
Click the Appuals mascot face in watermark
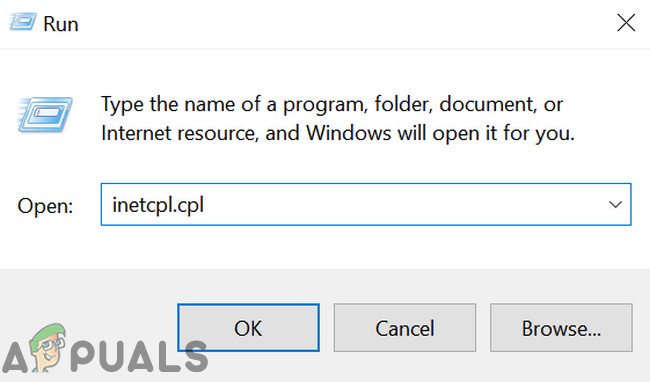[49, 346]
